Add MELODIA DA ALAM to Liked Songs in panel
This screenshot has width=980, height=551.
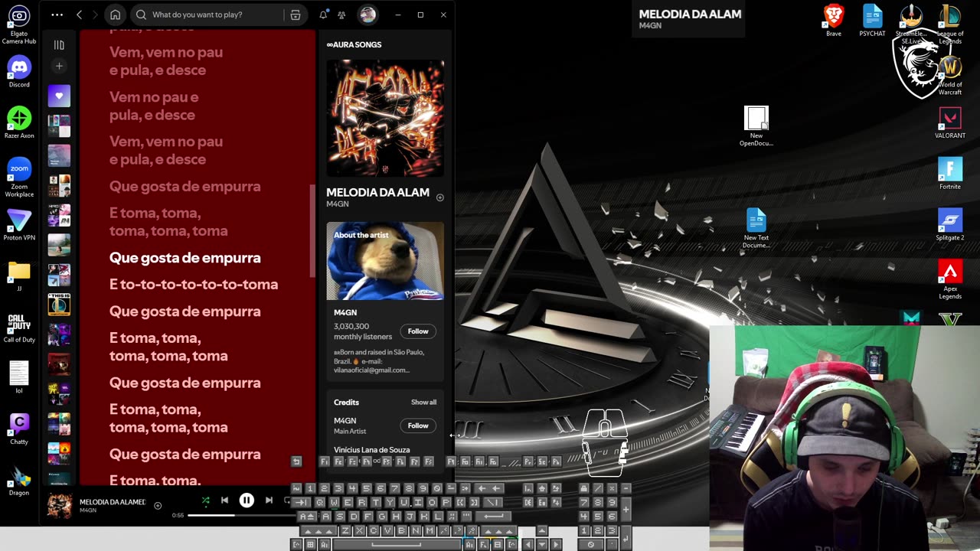click(x=439, y=197)
